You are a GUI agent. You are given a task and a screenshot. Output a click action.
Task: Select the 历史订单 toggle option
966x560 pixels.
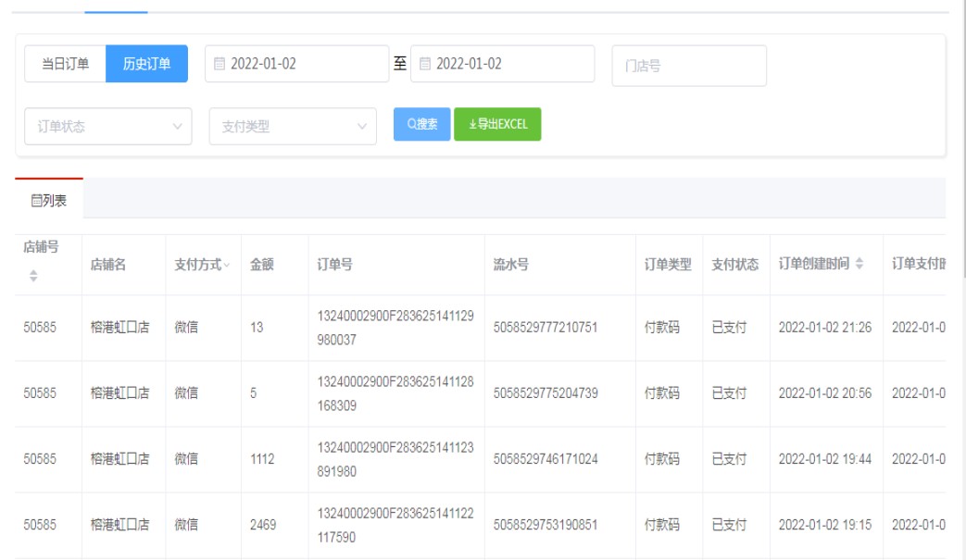pos(146,64)
